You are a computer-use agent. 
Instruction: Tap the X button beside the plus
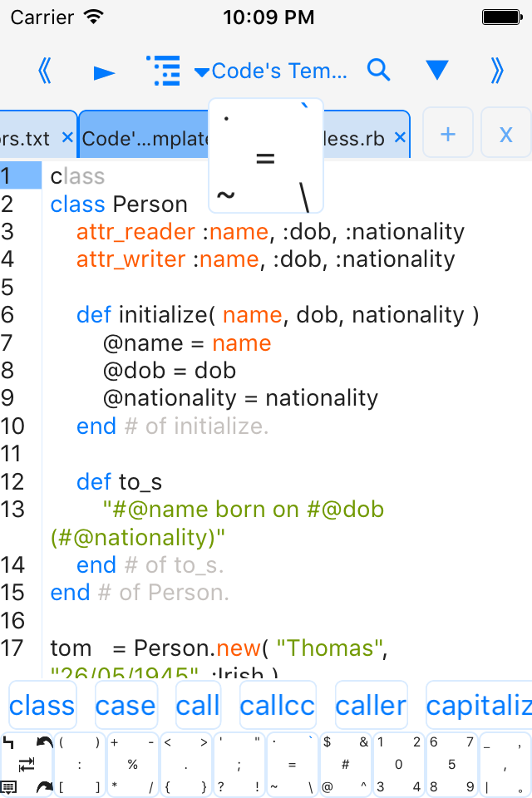point(505,133)
